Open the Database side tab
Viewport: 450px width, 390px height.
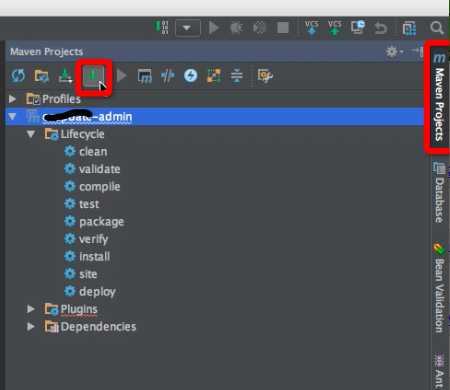(x=439, y=192)
